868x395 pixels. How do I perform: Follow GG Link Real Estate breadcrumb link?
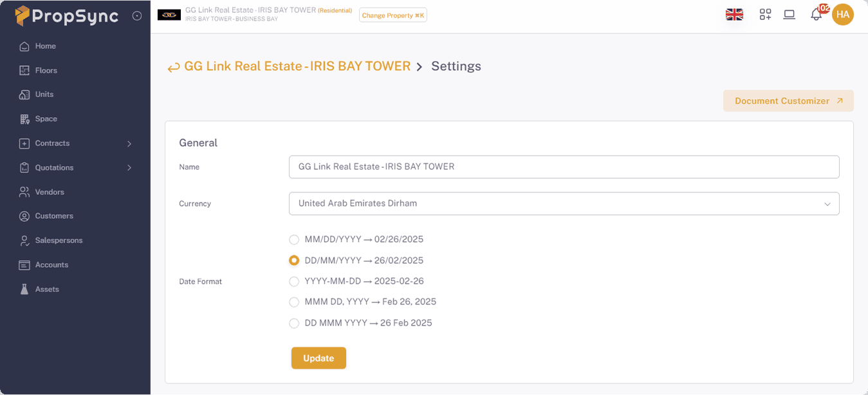297,66
